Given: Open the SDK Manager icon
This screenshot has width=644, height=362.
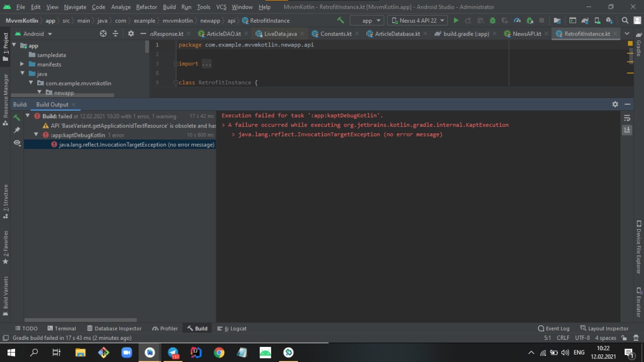Looking at the screenshot, I should pos(610,21).
